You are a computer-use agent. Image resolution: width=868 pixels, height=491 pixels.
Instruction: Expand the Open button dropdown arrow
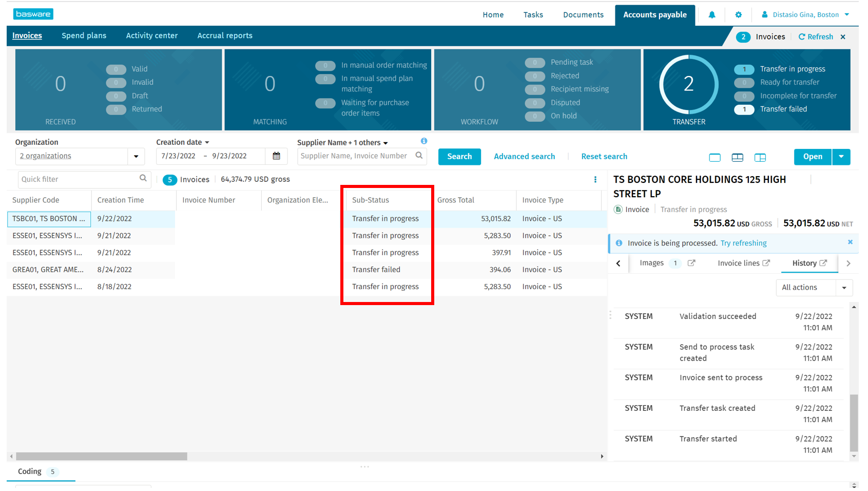[841, 157]
